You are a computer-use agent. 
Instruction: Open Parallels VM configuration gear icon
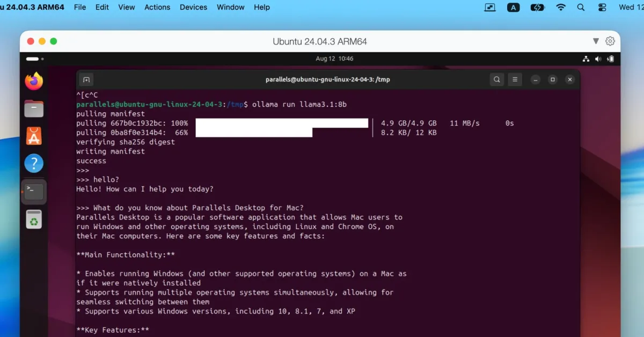coord(610,41)
